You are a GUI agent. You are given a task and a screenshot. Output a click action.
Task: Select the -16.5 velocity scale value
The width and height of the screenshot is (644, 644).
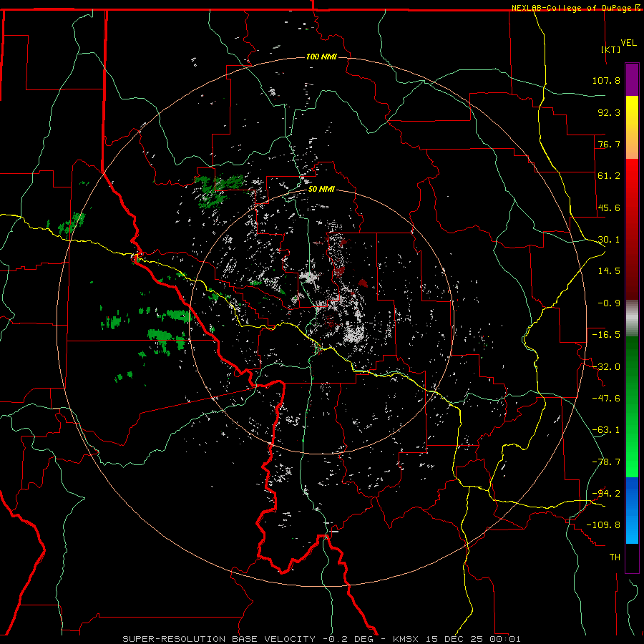click(x=606, y=335)
